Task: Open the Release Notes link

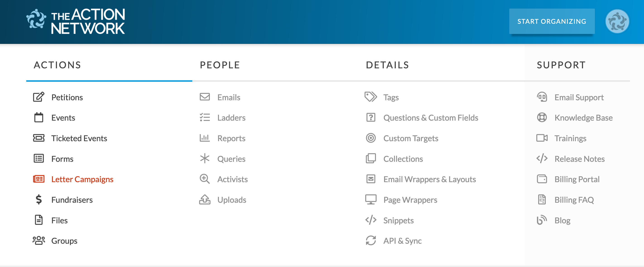Action: click(579, 159)
